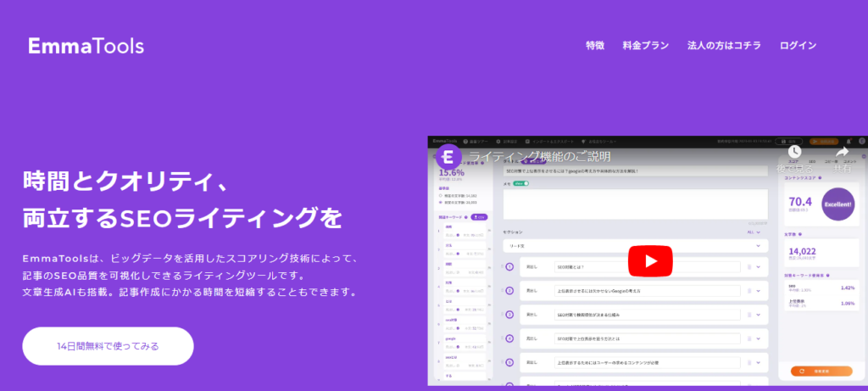Viewport: 868px width, 391px height.
Task: Click the numbered circle 3 icon
Action: tap(509, 315)
